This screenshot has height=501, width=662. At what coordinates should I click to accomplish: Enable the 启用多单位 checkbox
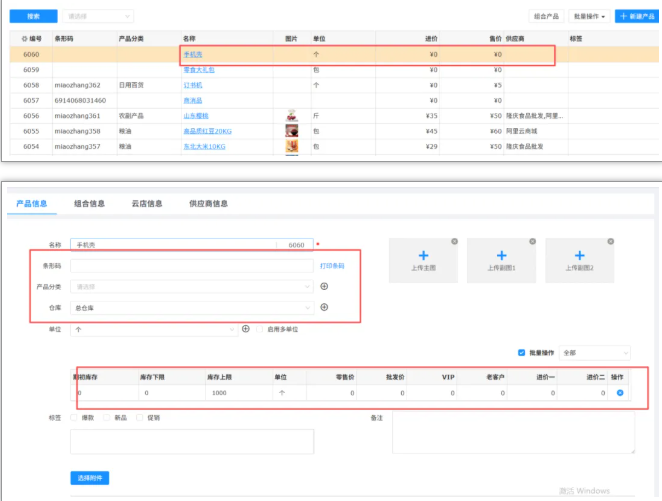coord(261,329)
